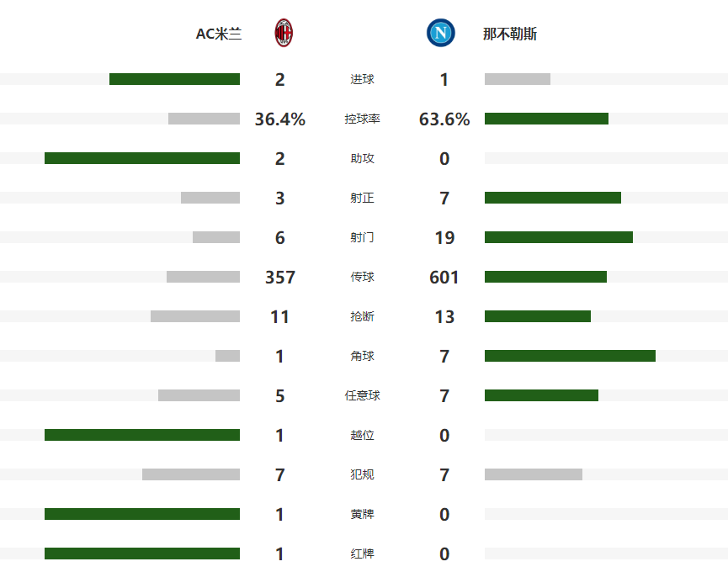Click AC Milan's 357 passes value

[x=280, y=278]
